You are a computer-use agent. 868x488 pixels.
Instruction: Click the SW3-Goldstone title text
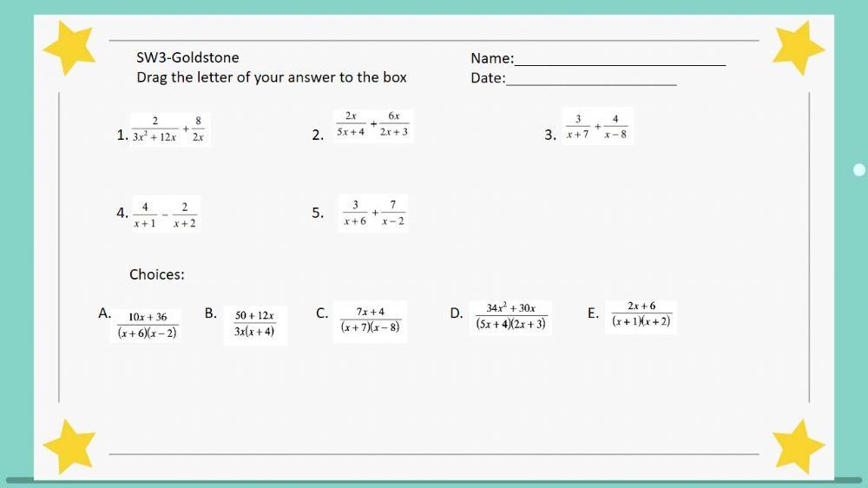(x=187, y=58)
